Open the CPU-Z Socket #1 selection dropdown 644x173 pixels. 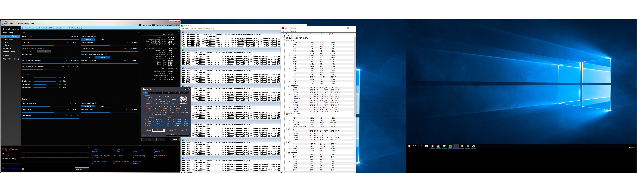click(164, 130)
